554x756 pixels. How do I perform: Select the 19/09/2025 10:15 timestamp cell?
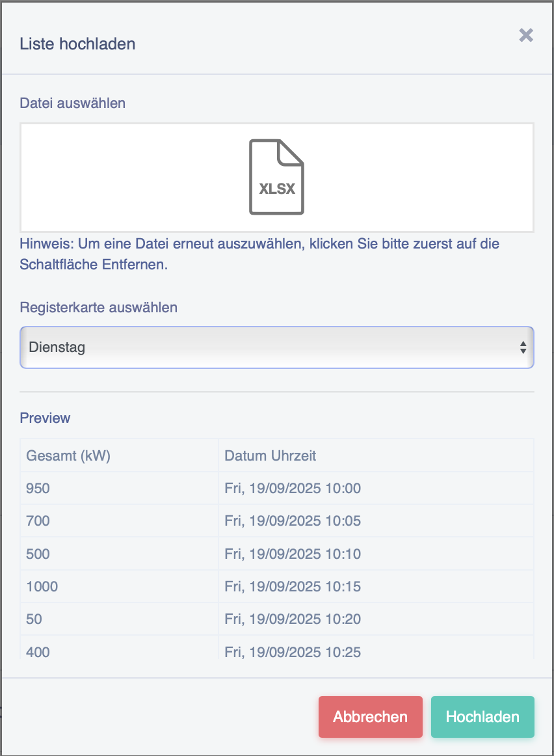(376, 586)
